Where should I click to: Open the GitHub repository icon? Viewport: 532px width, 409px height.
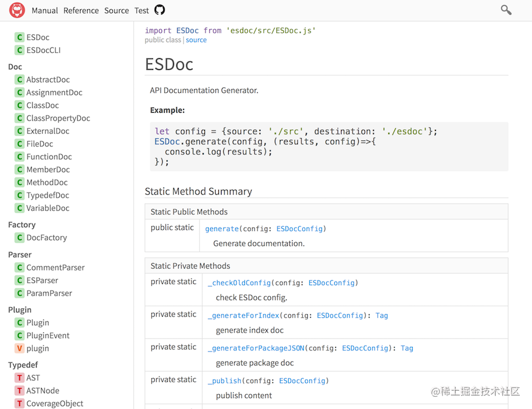click(x=159, y=10)
